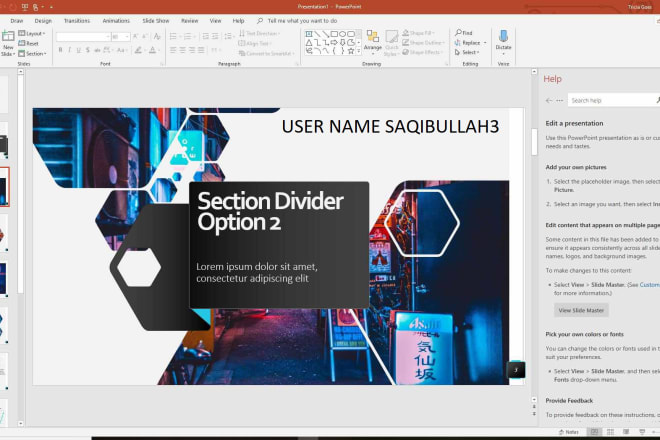
Task: Open the font size combo box
Action: click(x=120, y=37)
